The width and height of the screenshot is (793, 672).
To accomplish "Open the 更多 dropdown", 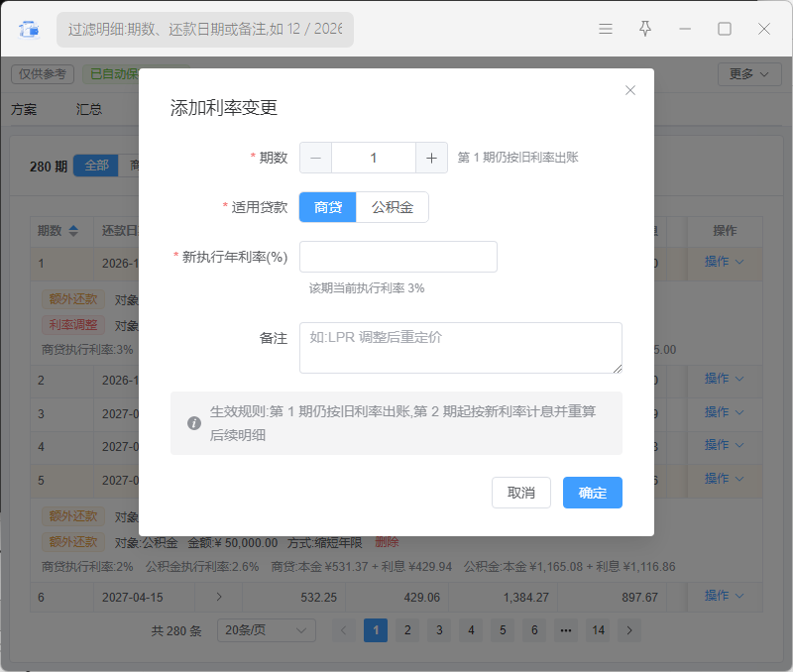I will click(x=749, y=74).
